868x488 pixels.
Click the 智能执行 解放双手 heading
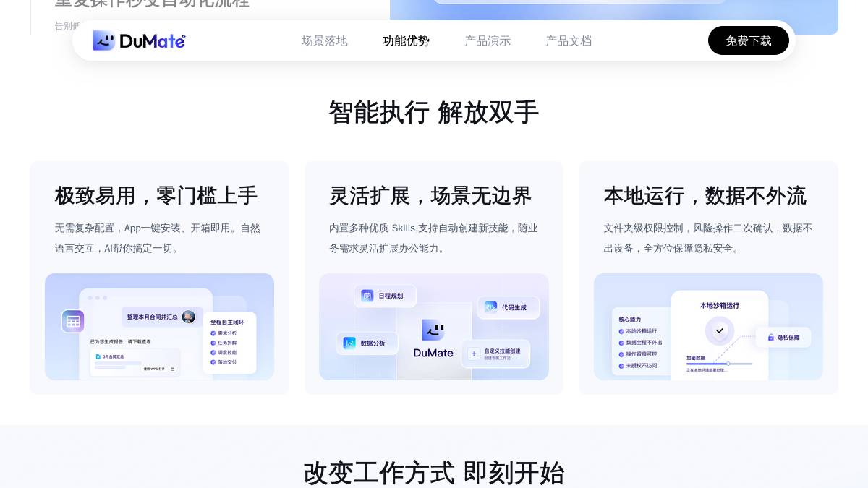(x=434, y=113)
